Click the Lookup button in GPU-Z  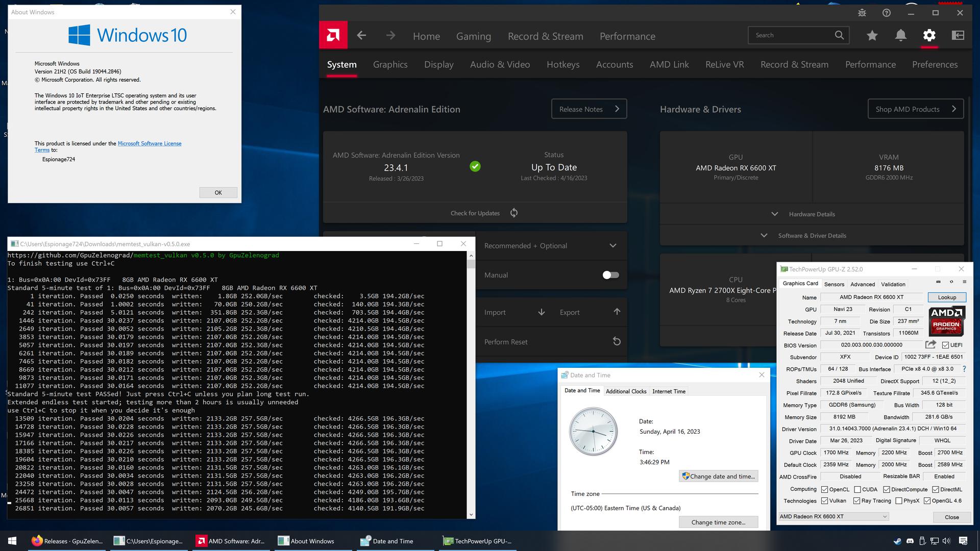(x=946, y=297)
